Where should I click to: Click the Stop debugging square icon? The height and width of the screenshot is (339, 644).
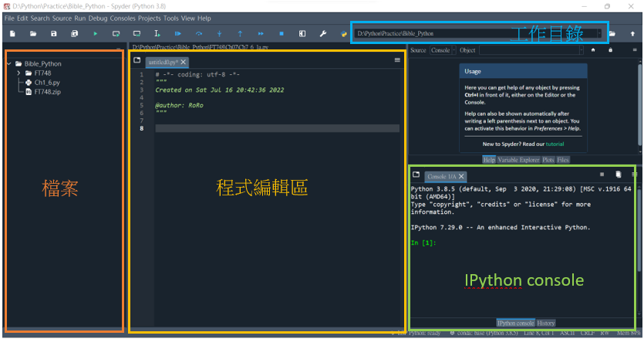(x=282, y=34)
